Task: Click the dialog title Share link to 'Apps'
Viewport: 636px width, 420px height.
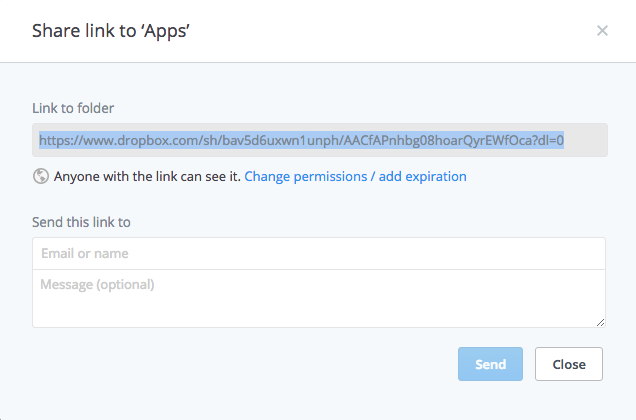Action: pos(112,31)
